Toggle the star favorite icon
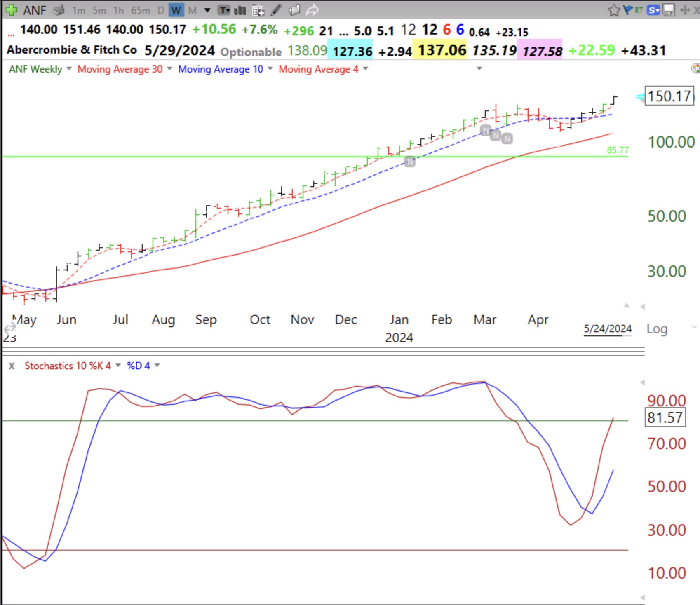Screen dimensions: 700x605 pyautogui.click(x=614, y=10)
